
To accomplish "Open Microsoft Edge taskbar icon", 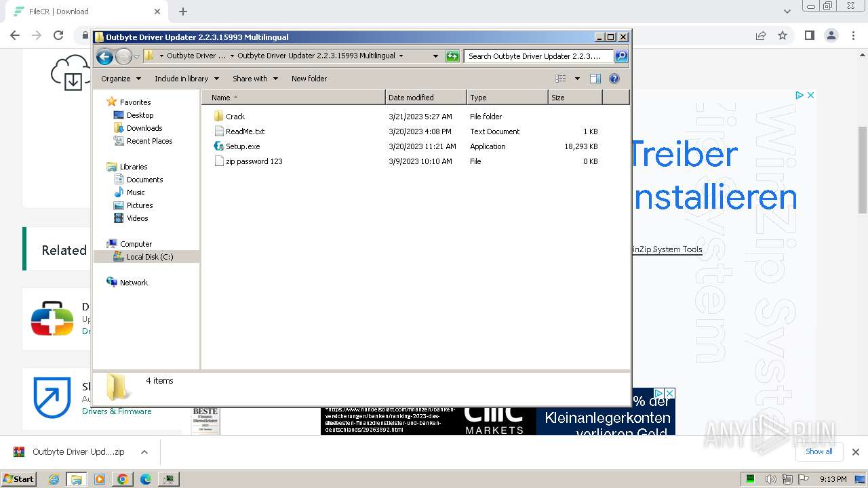I will (x=145, y=479).
